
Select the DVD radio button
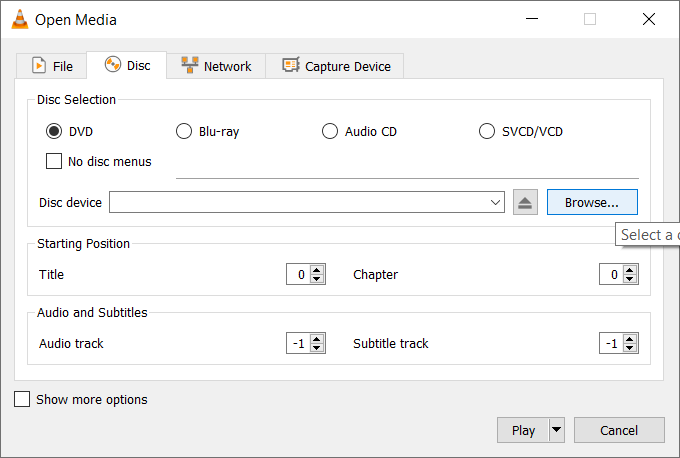point(54,131)
